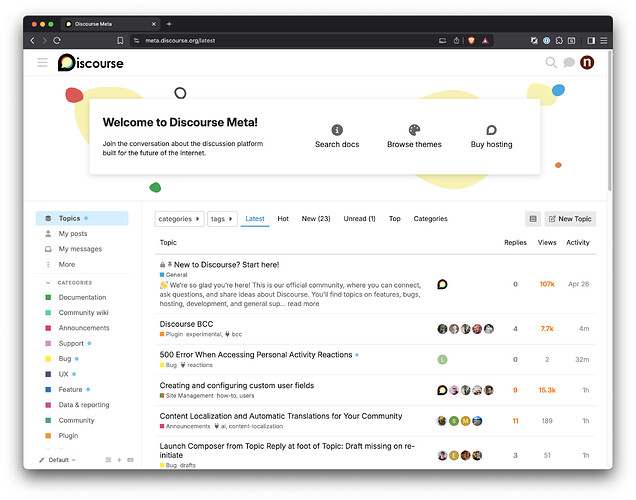This screenshot has width=636, height=500.
Task: Open the hamburger sidebar menu
Action: tap(43, 62)
